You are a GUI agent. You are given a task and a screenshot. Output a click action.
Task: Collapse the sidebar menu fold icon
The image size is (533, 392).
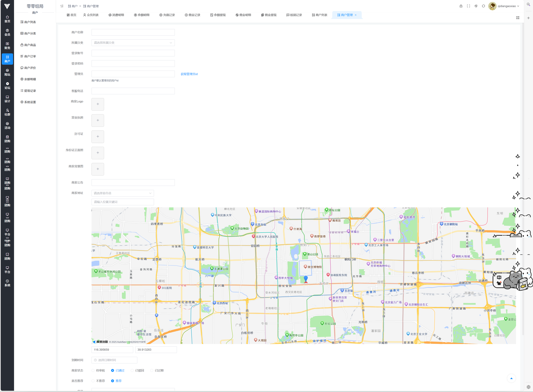tap(62, 6)
